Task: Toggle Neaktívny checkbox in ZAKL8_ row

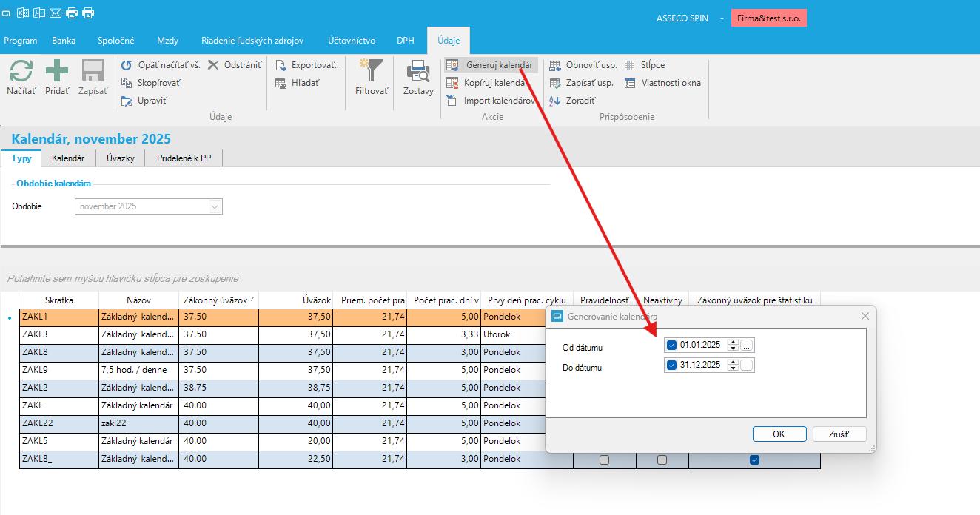Action: [662, 460]
